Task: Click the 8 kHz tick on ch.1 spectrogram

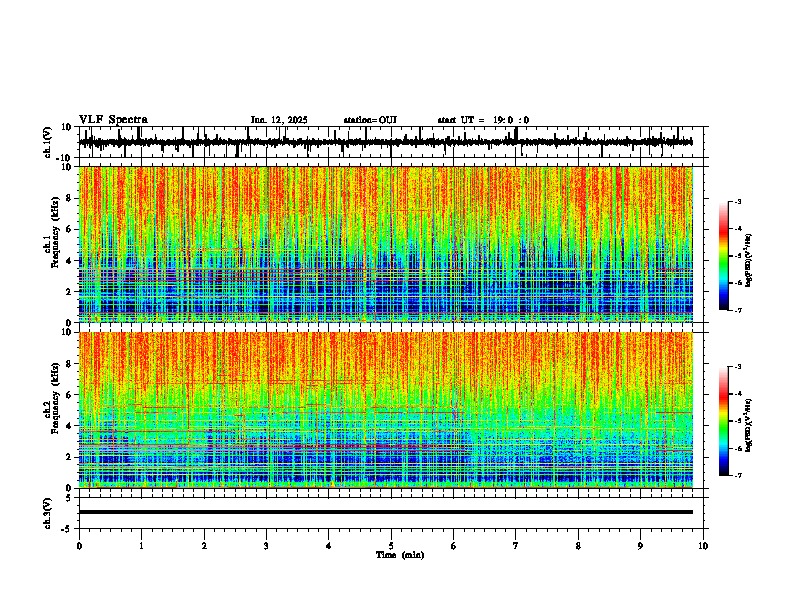Action: click(x=69, y=198)
